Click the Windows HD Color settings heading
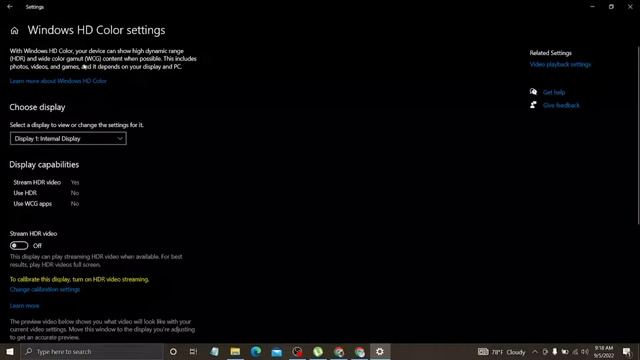Screen dimensions: 640x360 click(96, 30)
